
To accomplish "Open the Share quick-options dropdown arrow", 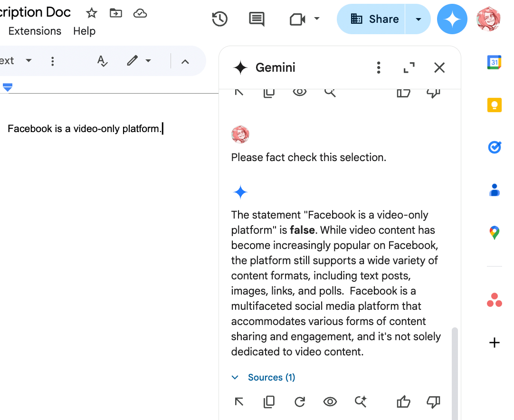I will coord(419,19).
